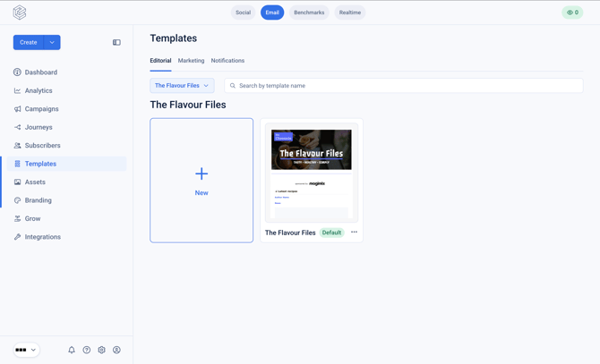Open the template three-dot options menu
Screen dimensions: 600x364
coord(354,233)
